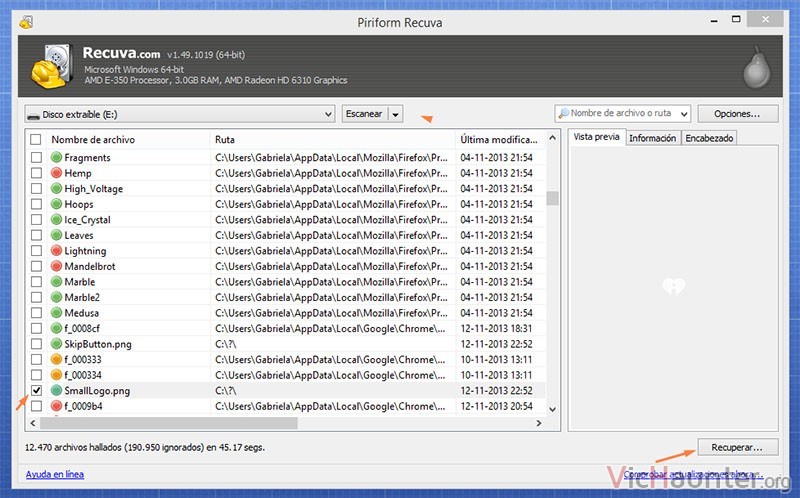800x498 pixels.
Task: Click red status dot beside Lightning
Action: [x=56, y=251]
